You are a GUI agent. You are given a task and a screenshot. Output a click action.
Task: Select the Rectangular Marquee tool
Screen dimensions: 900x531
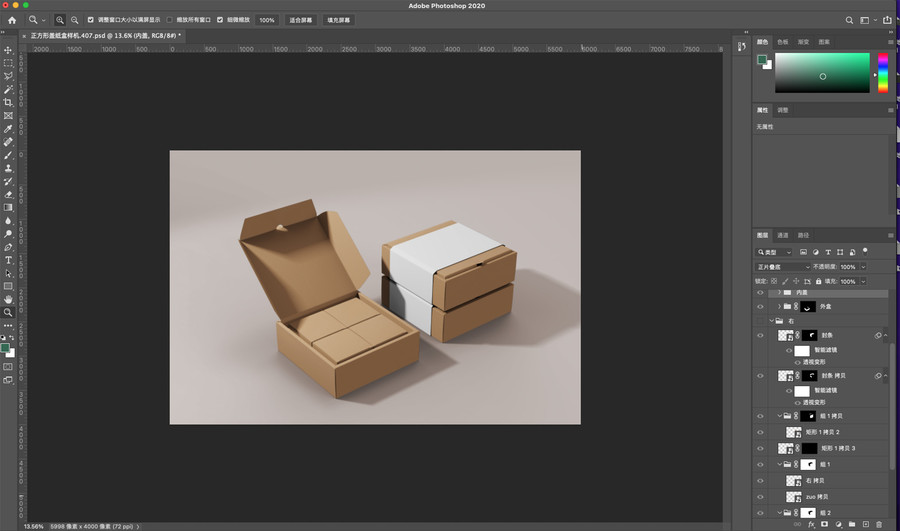pyautogui.click(x=8, y=63)
